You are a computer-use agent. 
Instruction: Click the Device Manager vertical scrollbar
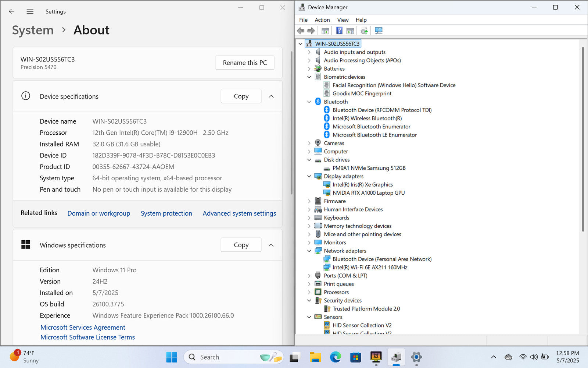pyautogui.click(x=583, y=139)
